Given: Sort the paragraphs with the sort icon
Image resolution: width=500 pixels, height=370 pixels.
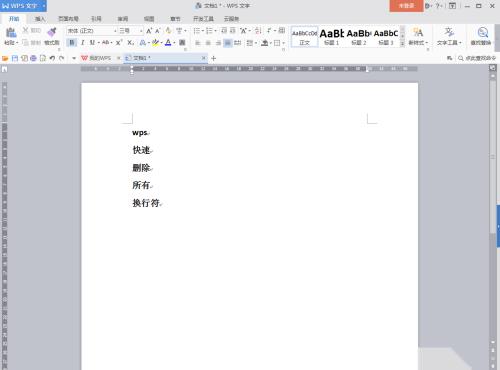Looking at the screenshot, I should click(x=258, y=31).
